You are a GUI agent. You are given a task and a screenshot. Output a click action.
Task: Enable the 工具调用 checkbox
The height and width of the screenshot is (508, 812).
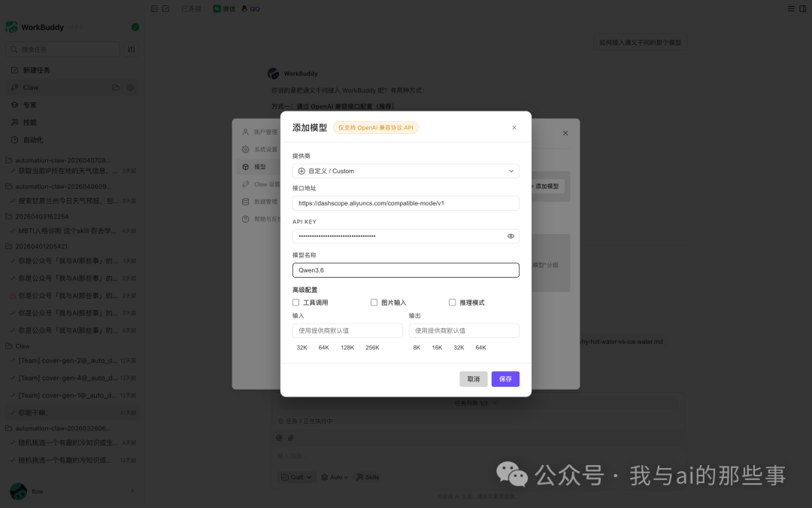click(295, 303)
